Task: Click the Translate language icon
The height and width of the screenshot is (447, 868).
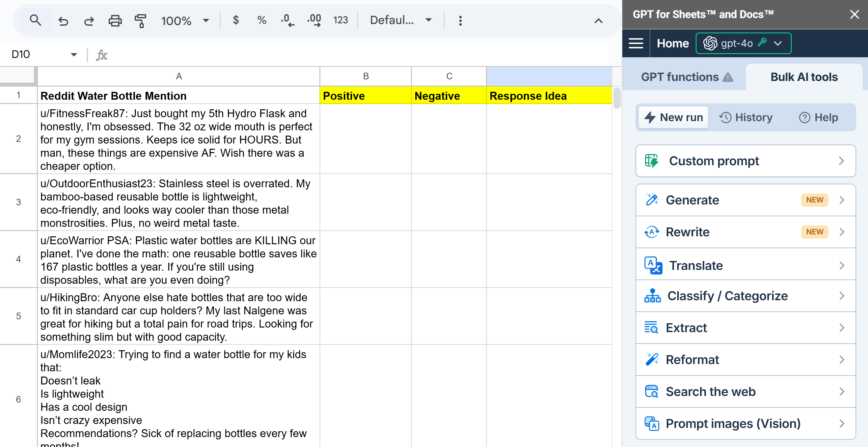Action: click(x=653, y=265)
